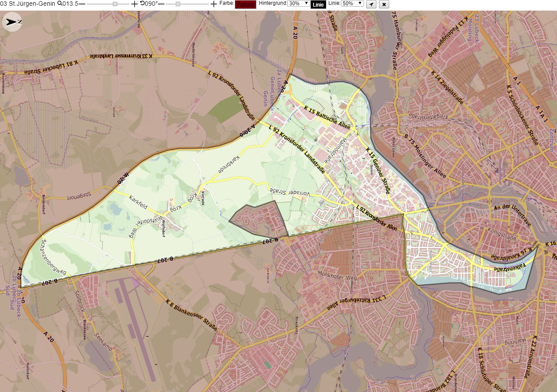Click the rotation minus icon
Viewport: 557px width, 392px height.
tap(161, 4)
